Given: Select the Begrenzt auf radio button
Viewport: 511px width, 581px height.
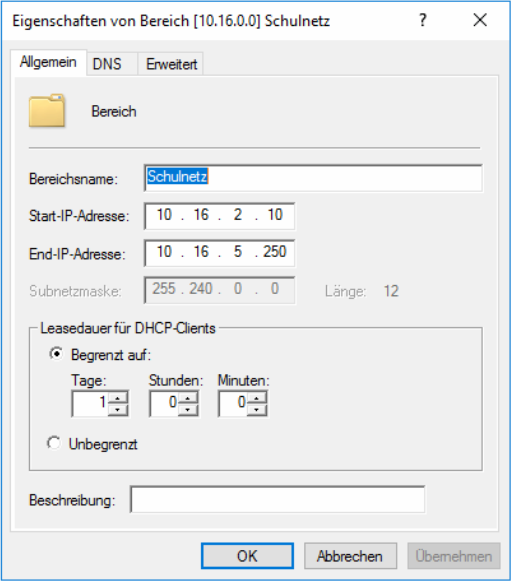Looking at the screenshot, I should [56, 354].
